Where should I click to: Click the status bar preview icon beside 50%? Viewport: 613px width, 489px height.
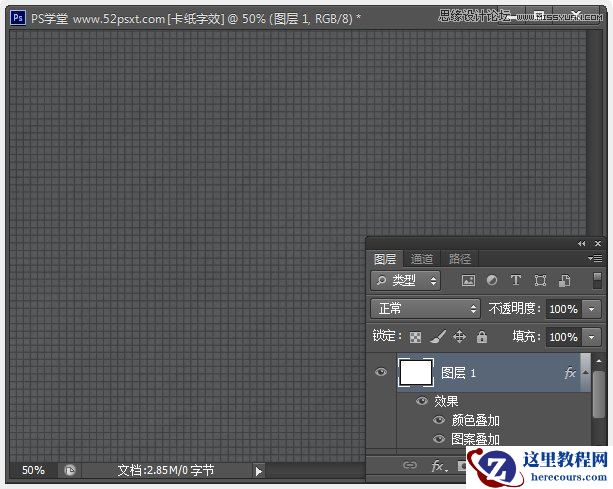pyautogui.click(x=70, y=470)
